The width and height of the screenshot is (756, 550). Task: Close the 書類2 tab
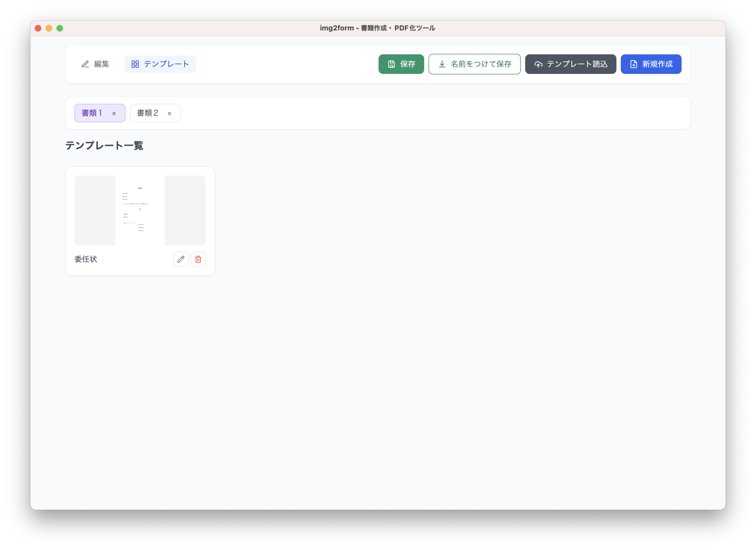point(169,113)
